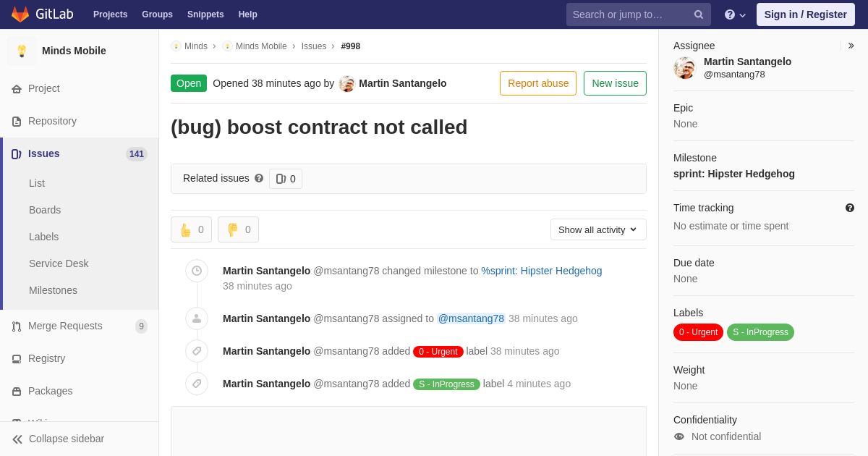This screenshot has width=868, height=456.
Task: Click the green Open status badge
Action: coord(189,83)
